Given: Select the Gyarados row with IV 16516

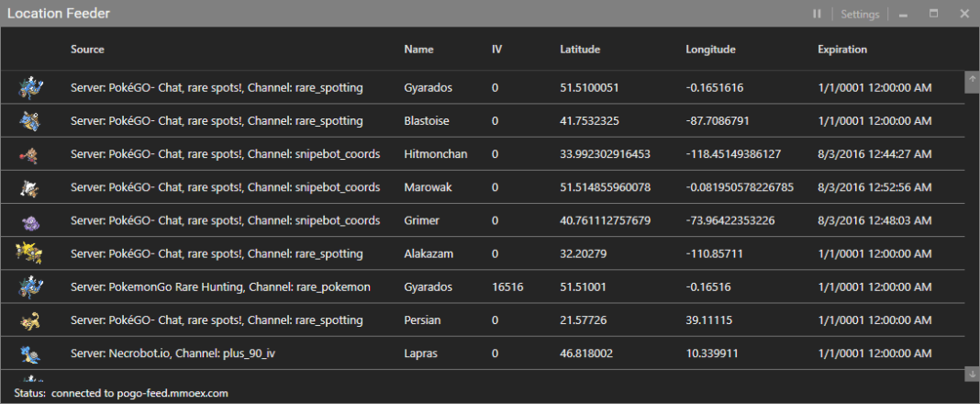Looking at the screenshot, I should click(428, 286).
